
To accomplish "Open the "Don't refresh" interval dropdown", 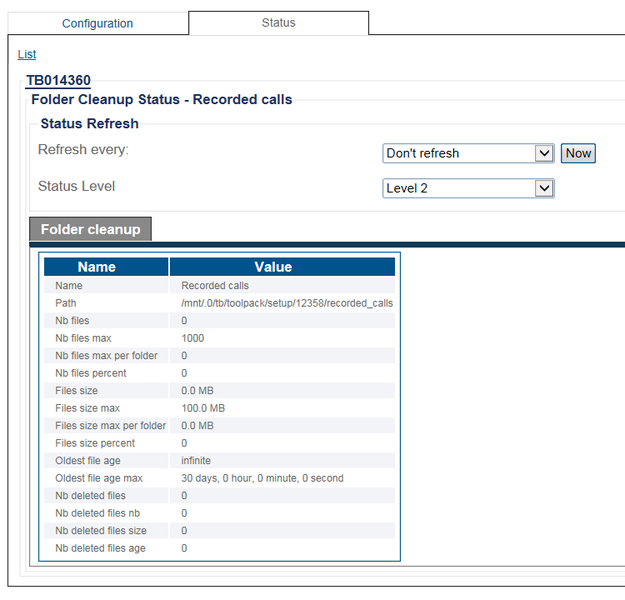I will (x=468, y=153).
